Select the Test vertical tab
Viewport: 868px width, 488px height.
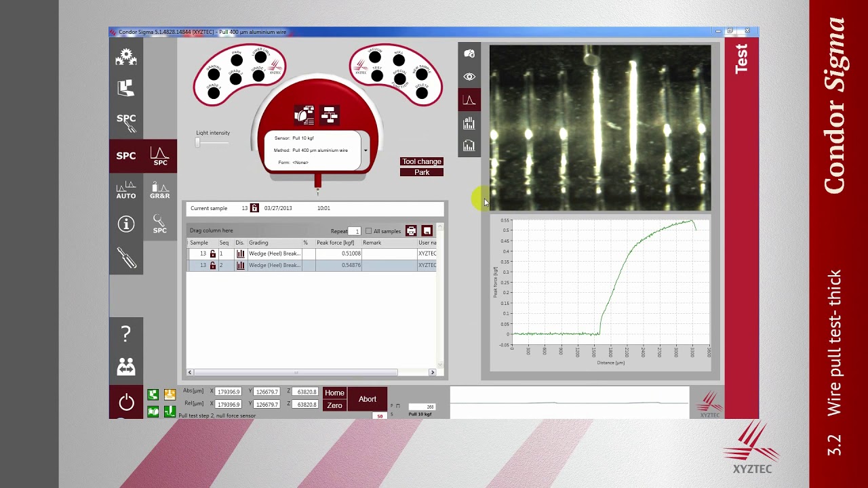(x=741, y=59)
